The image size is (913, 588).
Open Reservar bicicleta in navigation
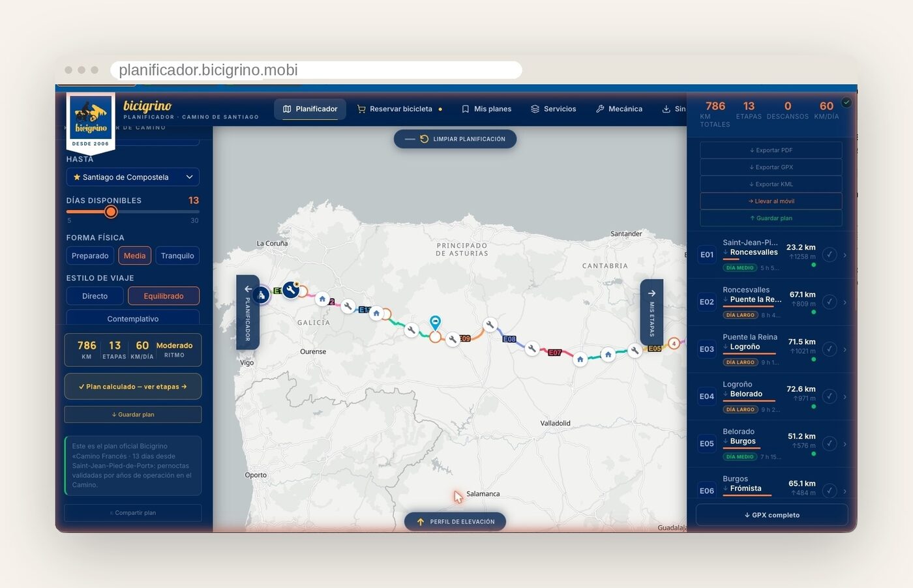tap(400, 109)
